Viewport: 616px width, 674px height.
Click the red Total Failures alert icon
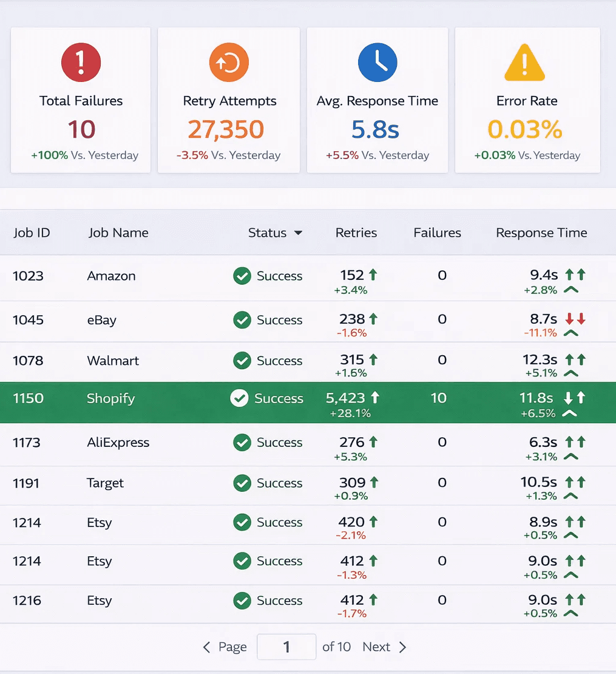pyautogui.click(x=81, y=63)
